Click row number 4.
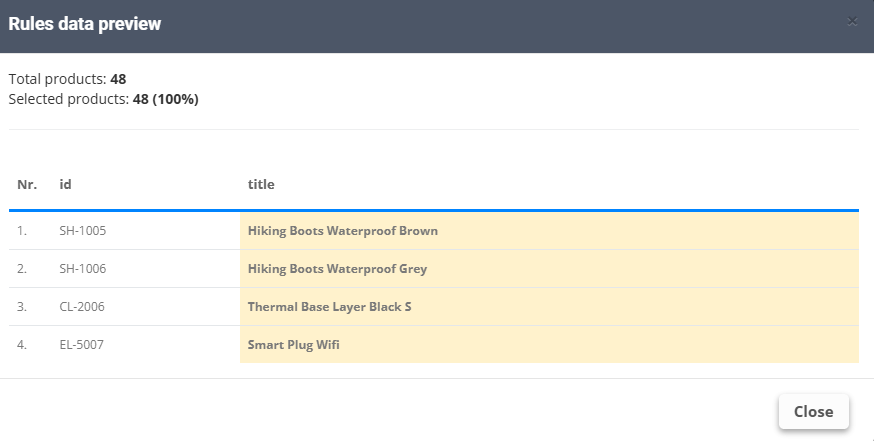 [22, 345]
